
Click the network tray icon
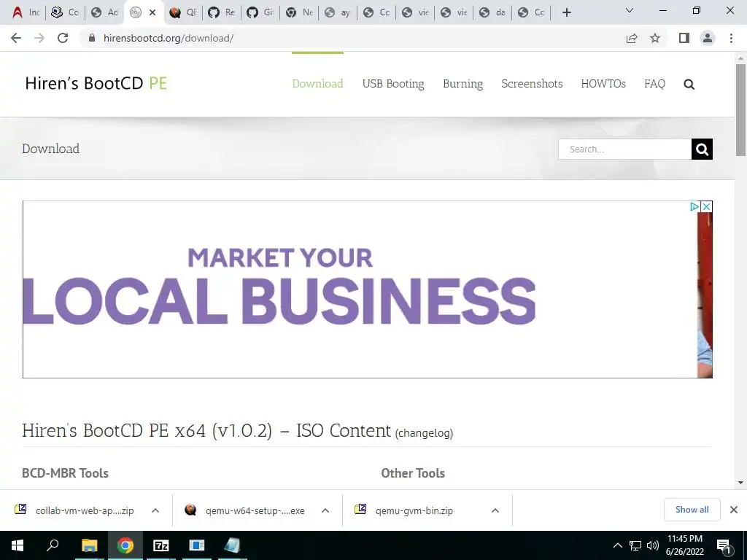click(x=635, y=545)
